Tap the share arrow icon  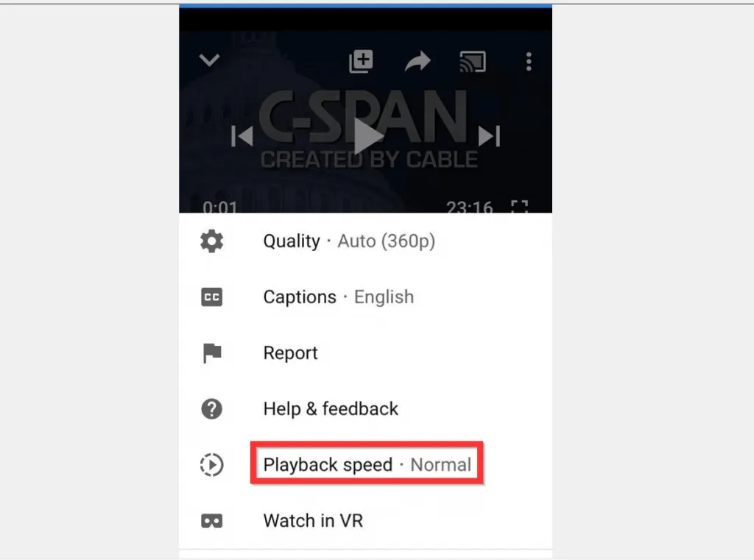[x=417, y=61]
